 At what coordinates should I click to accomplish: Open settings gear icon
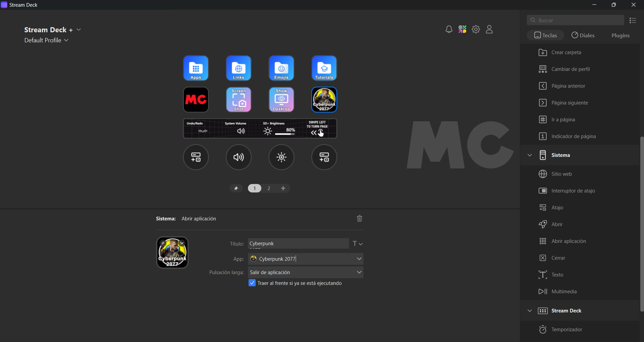coord(476,30)
